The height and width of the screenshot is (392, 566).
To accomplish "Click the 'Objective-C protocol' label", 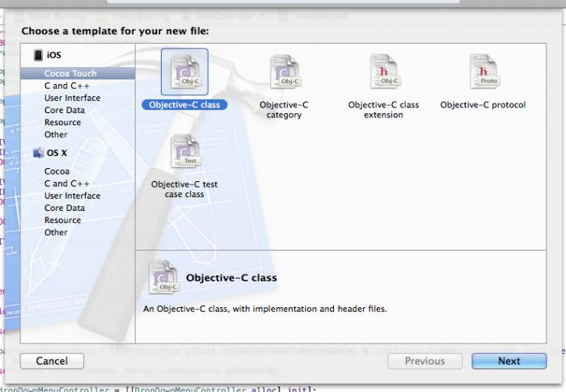I will 483,105.
